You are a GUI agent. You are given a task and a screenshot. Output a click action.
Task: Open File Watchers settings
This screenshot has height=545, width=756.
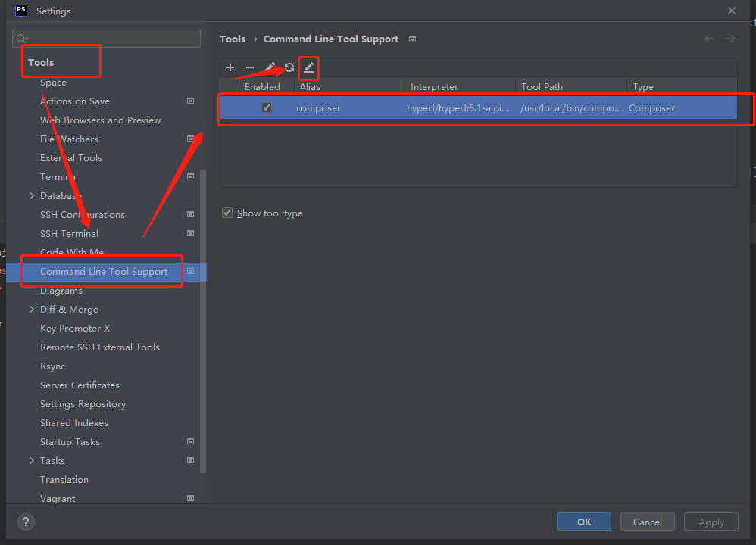(69, 139)
